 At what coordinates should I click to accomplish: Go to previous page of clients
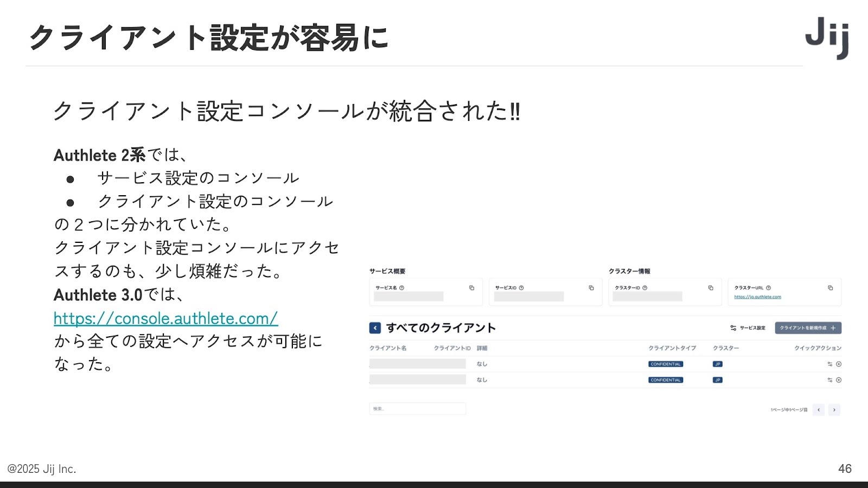pos(819,410)
